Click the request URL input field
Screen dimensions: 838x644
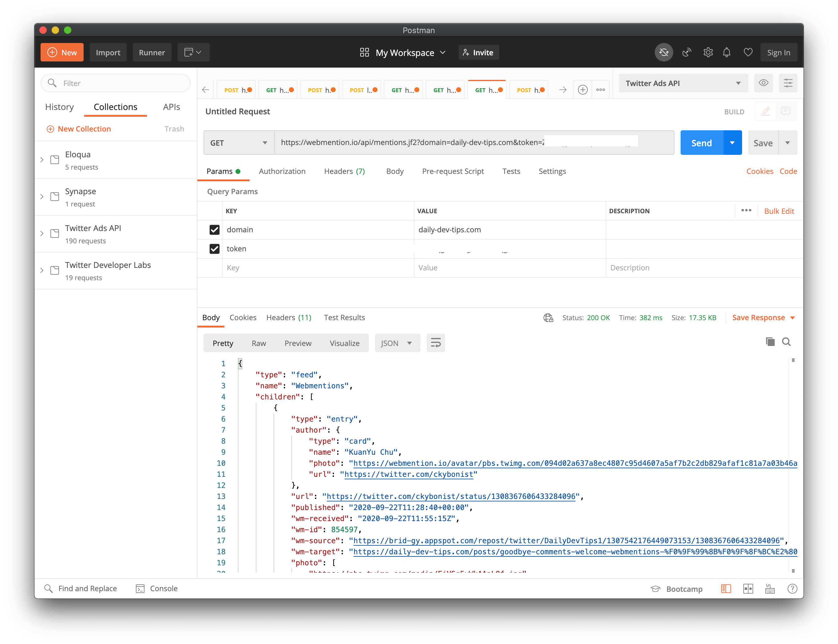pyautogui.click(x=474, y=143)
